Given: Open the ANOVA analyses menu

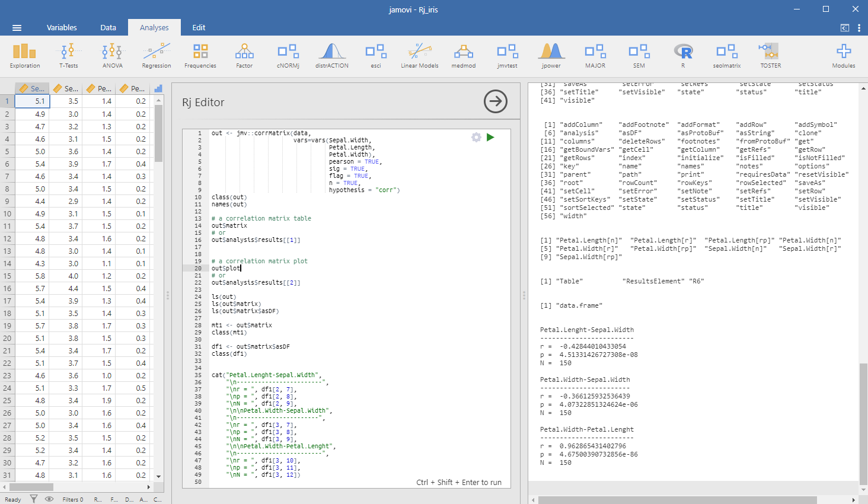Looking at the screenshot, I should tap(112, 56).
